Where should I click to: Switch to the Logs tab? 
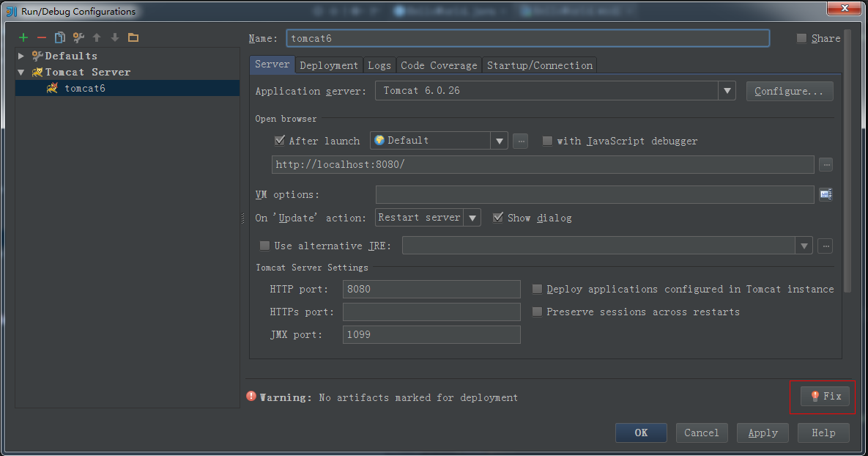(379, 65)
